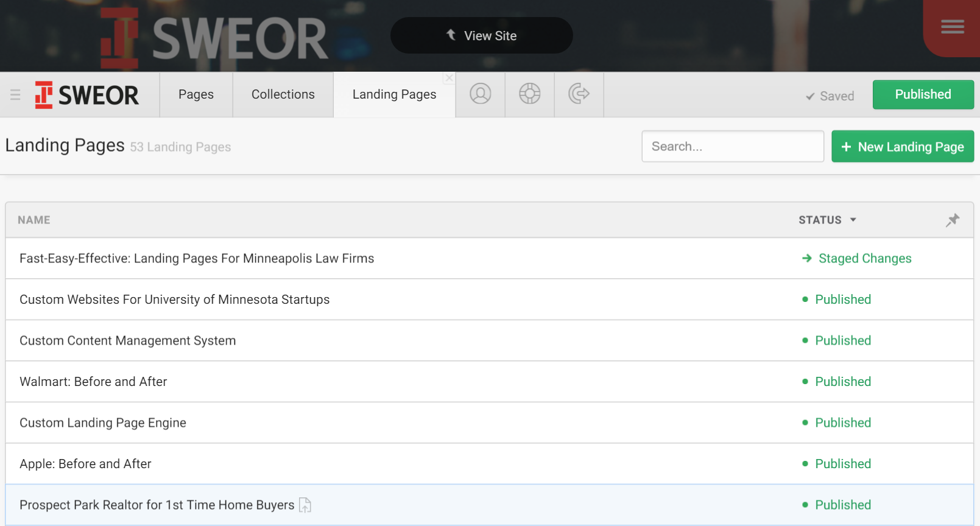
Task: Focus the Search landing pages field
Action: click(733, 146)
